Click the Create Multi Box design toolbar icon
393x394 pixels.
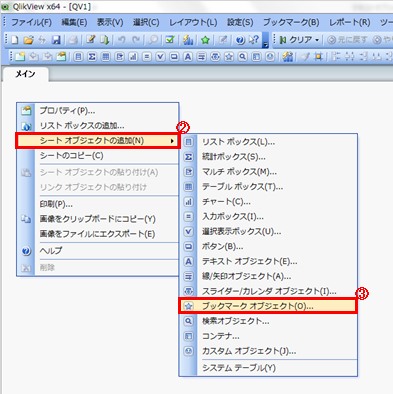(x=119, y=57)
